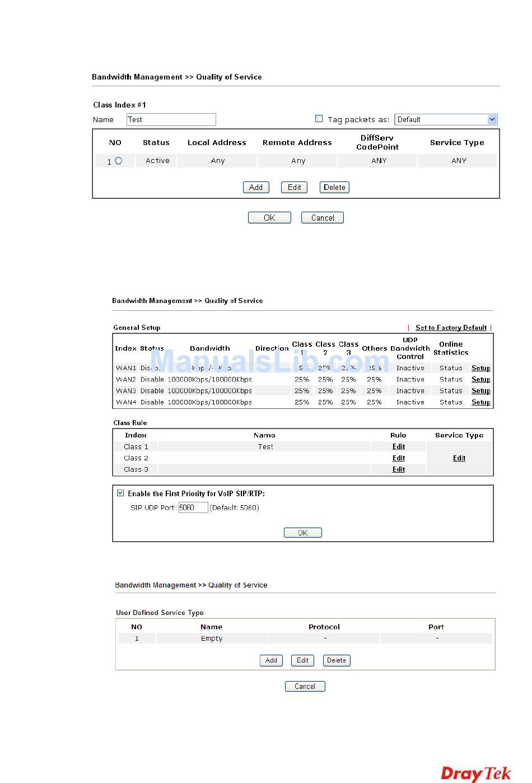
Task: Edit the rule for Class 3
Action: pos(399,469)
